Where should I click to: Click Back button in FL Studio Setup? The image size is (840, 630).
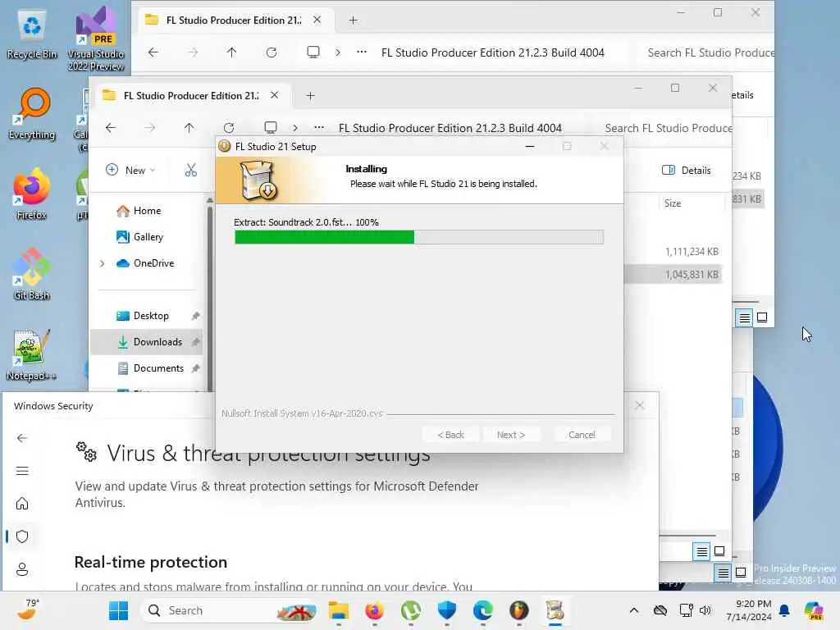[450, 435]
